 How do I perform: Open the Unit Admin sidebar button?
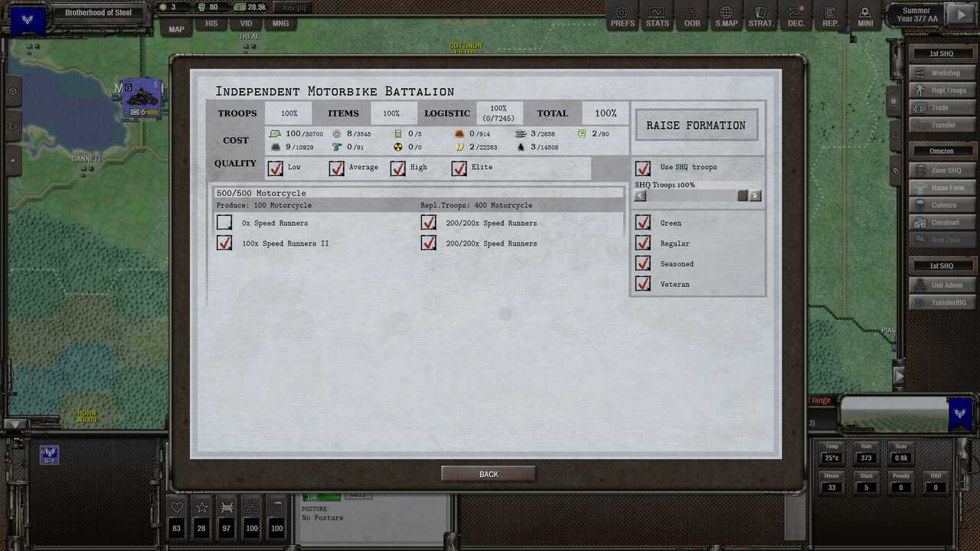(x=941, y=285)
